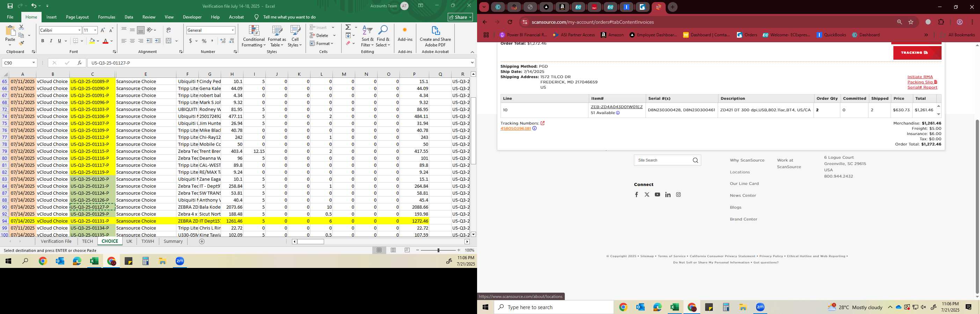
Task: Apply the yellow fill color bucket
Action: coord(92,41)
